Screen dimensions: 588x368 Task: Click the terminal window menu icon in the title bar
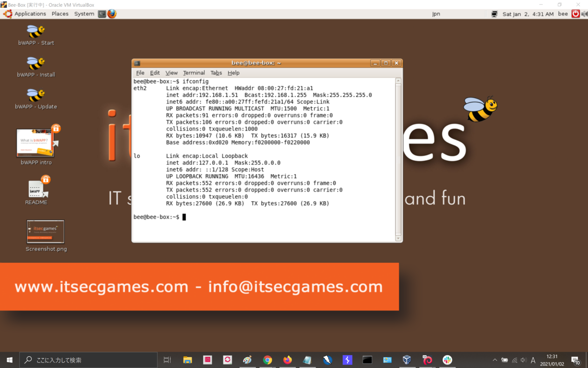tap(137, 63)
